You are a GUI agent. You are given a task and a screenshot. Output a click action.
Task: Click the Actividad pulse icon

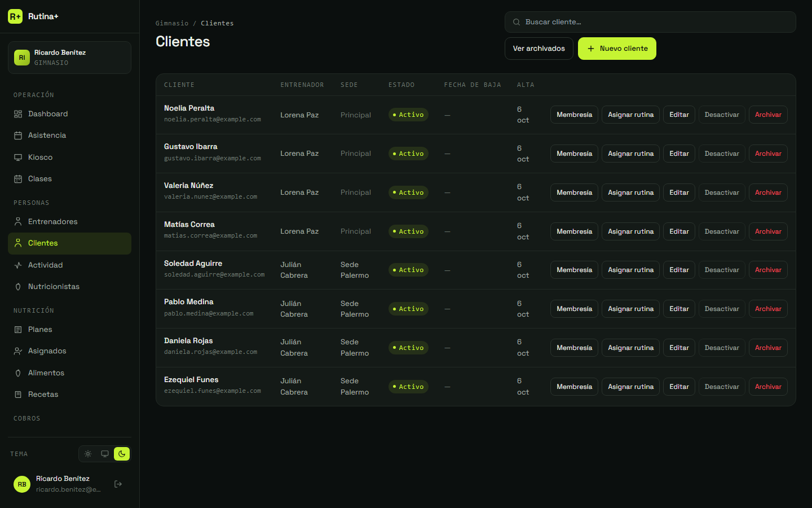(18, 265)
